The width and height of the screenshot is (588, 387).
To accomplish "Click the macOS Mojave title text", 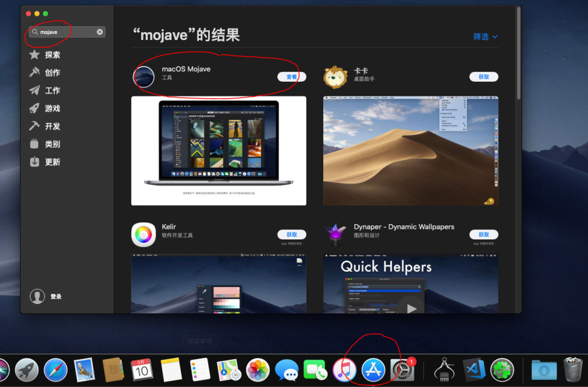I will coord(186,69).
